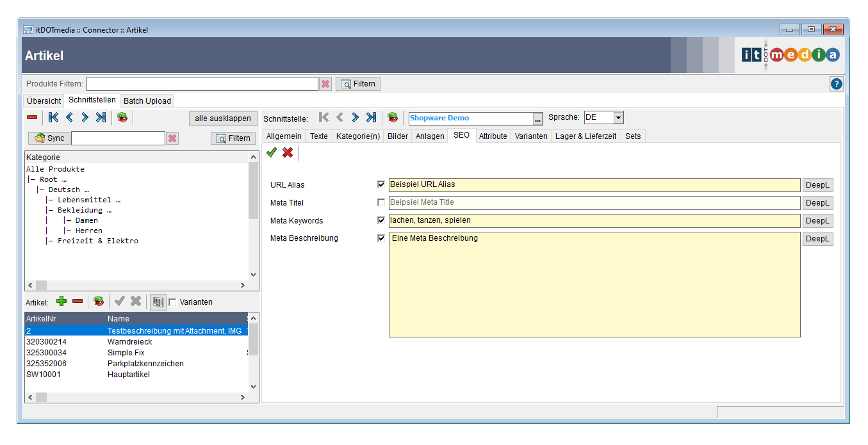Go to next Schnittstelle with right arrow
Viewport: 868px width, 445px height.
click(355, 118)
